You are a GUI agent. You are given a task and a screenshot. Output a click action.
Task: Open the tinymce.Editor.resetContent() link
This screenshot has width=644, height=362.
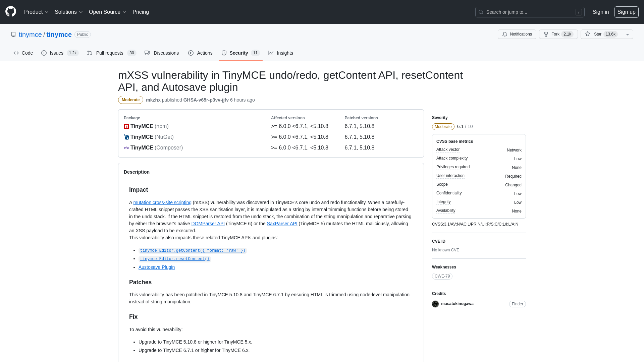pos(175,259)
